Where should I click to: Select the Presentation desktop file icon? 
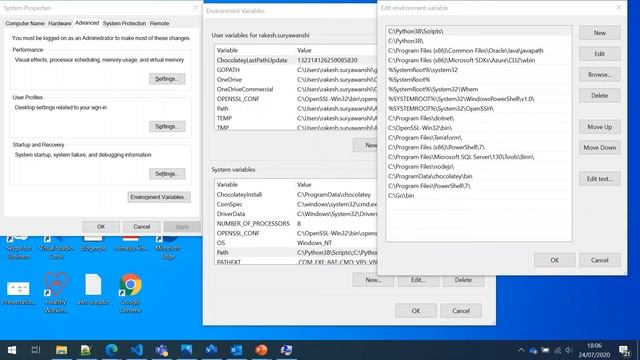tap(18, 292)
